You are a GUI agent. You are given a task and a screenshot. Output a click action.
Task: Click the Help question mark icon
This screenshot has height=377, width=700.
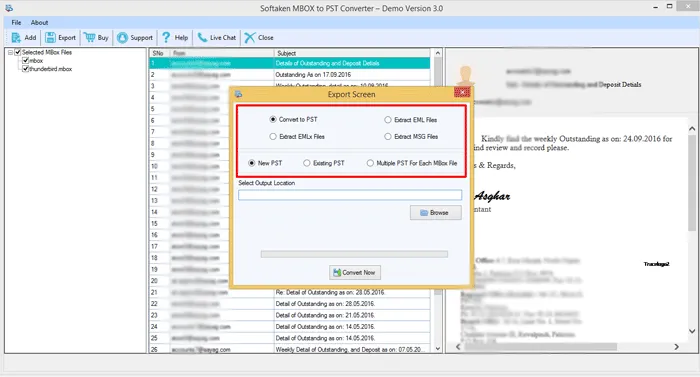(x=166, y=38)
